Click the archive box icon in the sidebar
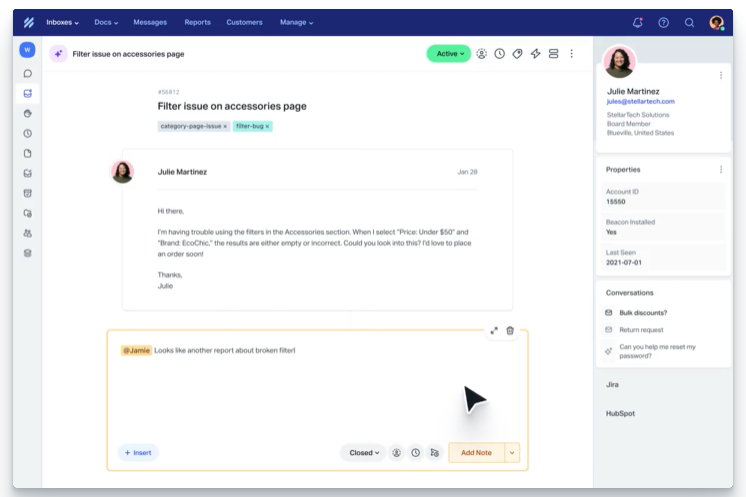 coord(28,193)
